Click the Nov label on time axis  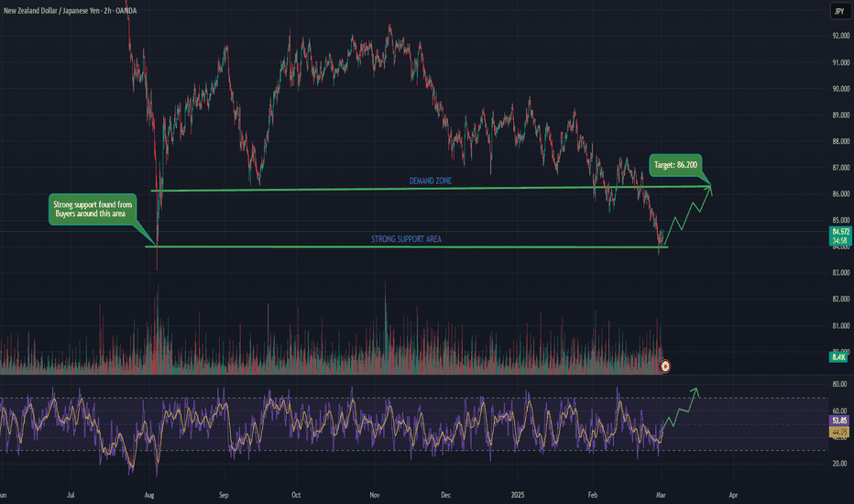375,495
